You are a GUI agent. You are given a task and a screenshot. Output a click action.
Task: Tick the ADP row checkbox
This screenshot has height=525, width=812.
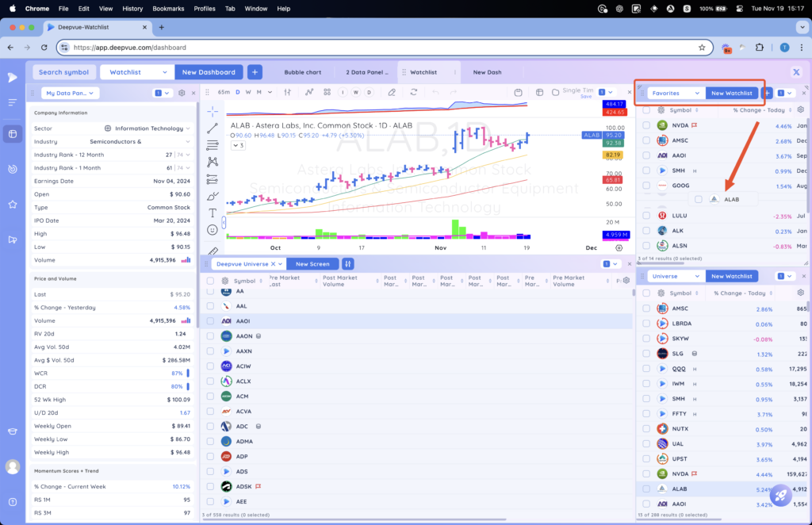[x=210, y=457]
